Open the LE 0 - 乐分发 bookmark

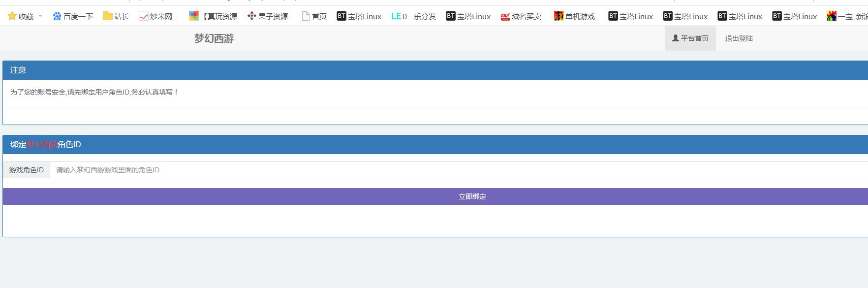[413, 16]
